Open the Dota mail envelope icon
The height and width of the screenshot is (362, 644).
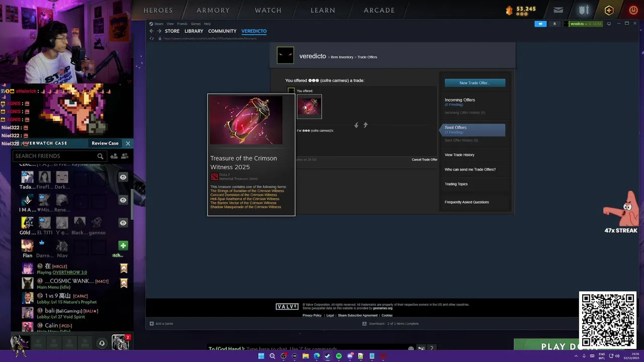(x=558, y=10)
